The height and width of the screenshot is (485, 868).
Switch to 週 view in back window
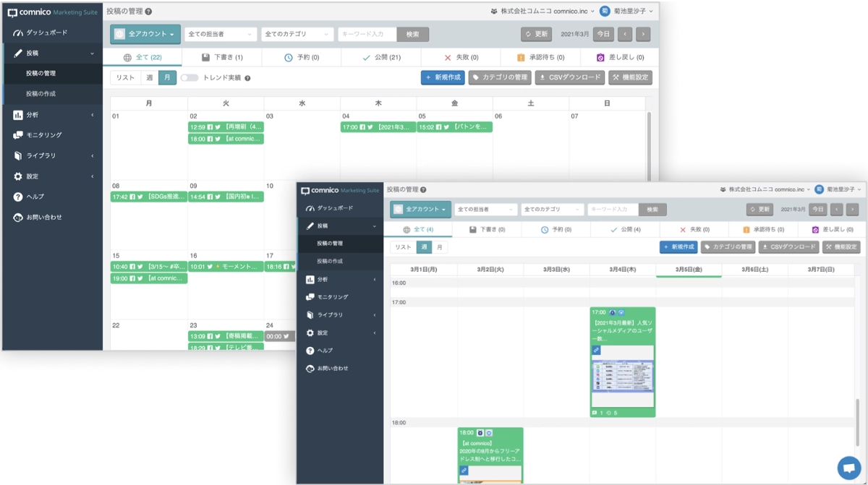149,78
